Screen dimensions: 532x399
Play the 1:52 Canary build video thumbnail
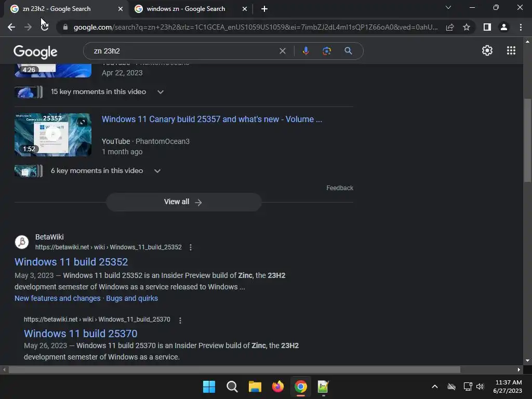[53, 135]
